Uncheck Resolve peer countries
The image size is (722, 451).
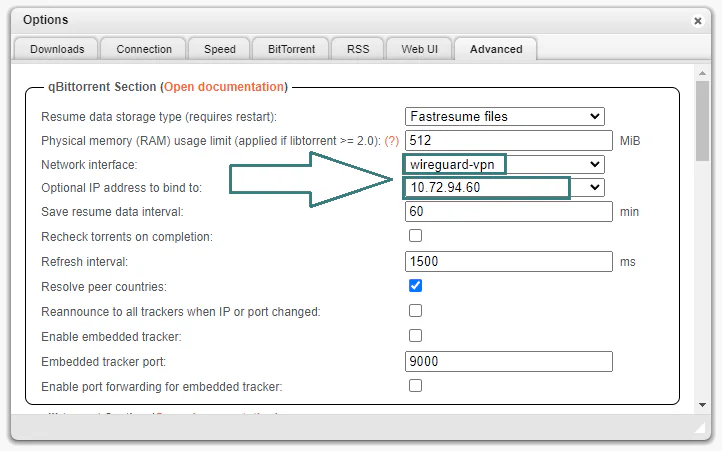pos(415,286)
